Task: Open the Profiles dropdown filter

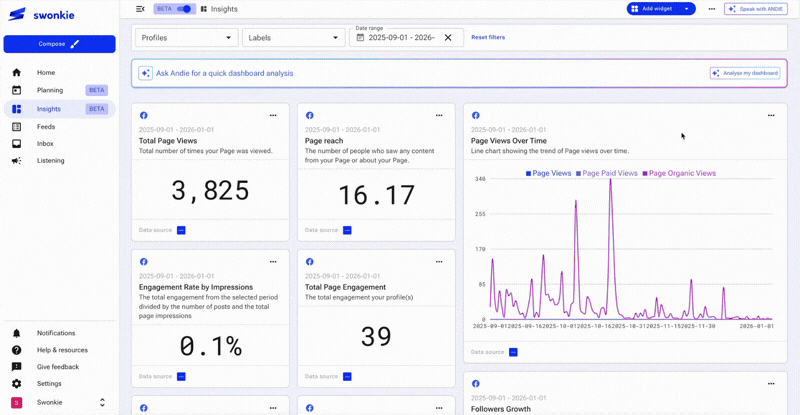Action: pyautogui.click(x=185, y=38)
